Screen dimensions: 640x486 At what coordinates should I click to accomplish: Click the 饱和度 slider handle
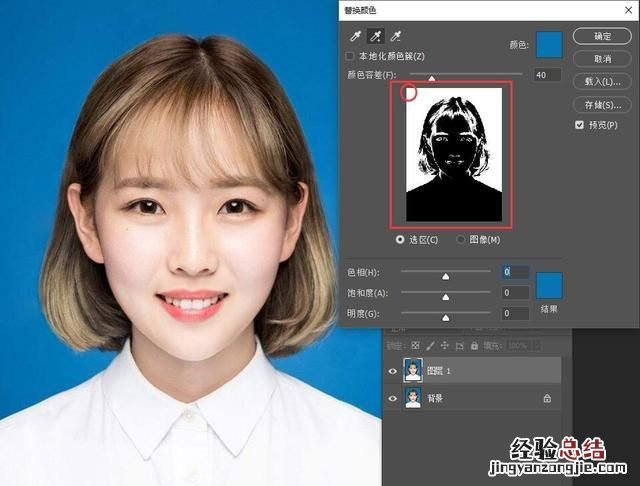(x=446, y=297)
